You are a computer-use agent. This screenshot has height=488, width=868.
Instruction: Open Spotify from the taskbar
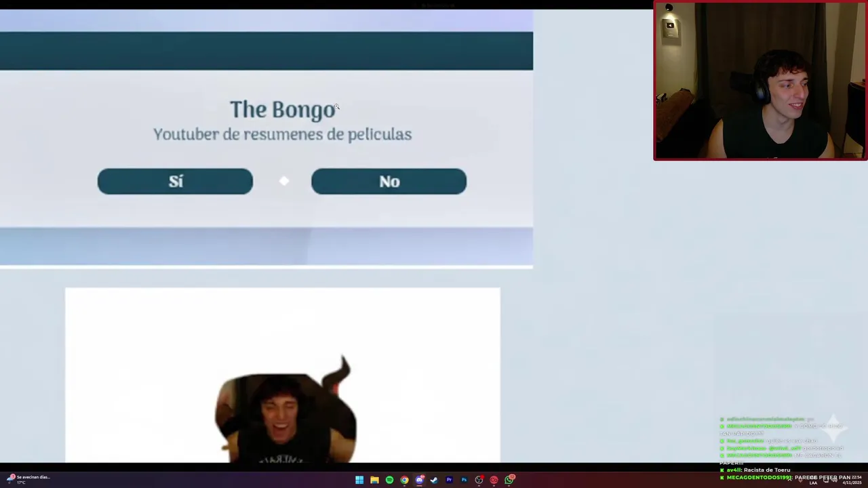tap(389, 480)
